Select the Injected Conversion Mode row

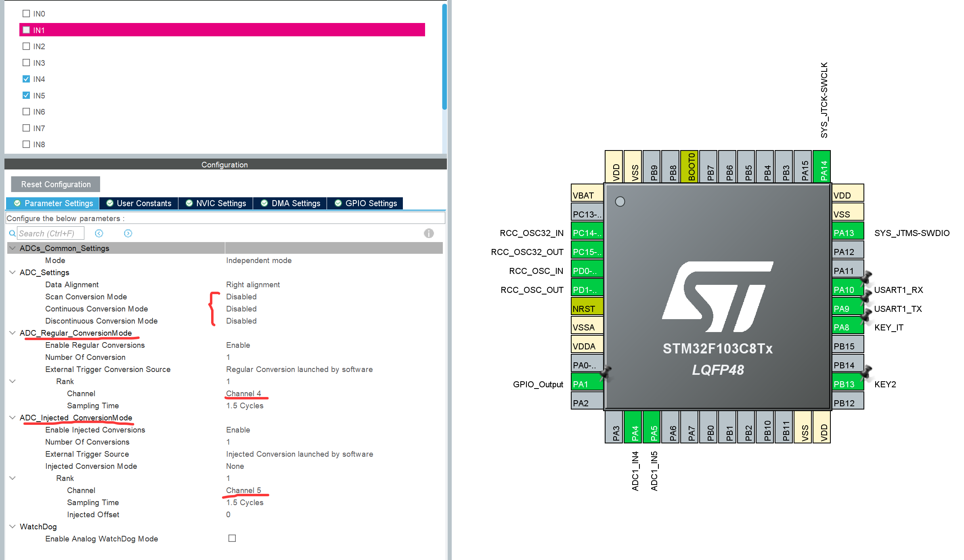[225, 466]
